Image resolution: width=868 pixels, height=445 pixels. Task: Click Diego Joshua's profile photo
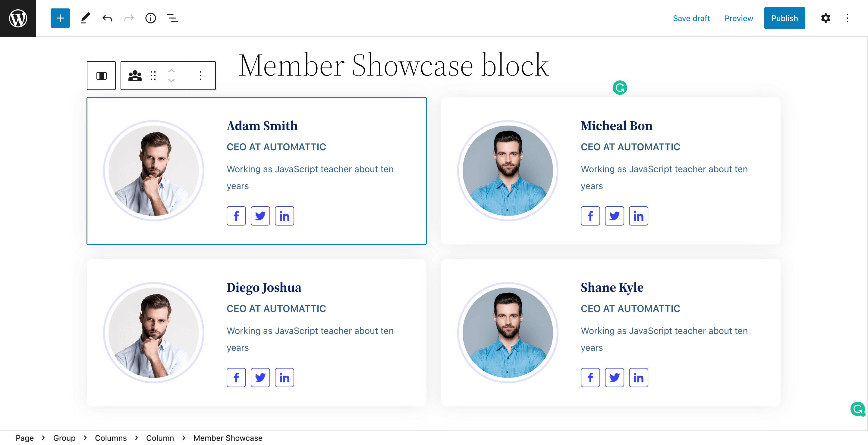pos(154,332)
